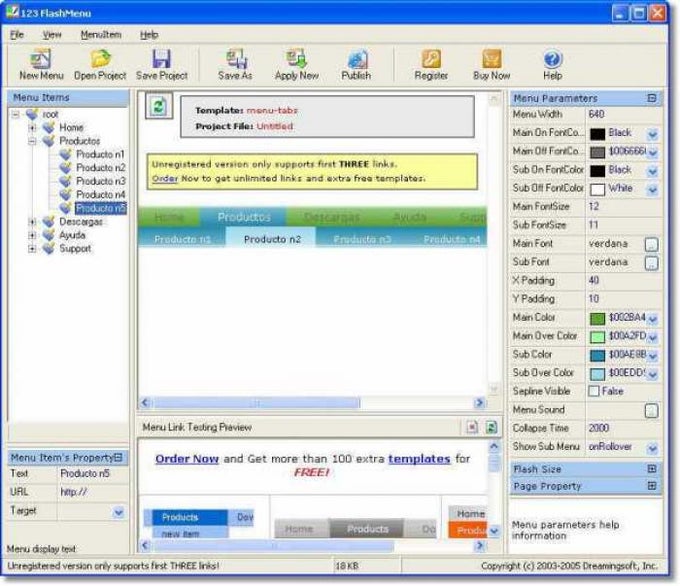Select Producto n3 in the tree
Image resolution: width=680 pixels, height=586 pixels.
[100, 181]
